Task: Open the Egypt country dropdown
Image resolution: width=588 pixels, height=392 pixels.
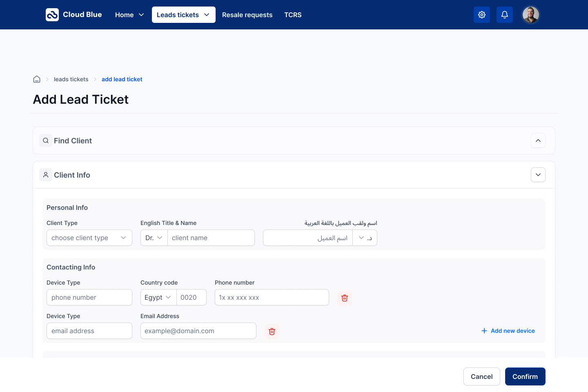Action: 158,297
